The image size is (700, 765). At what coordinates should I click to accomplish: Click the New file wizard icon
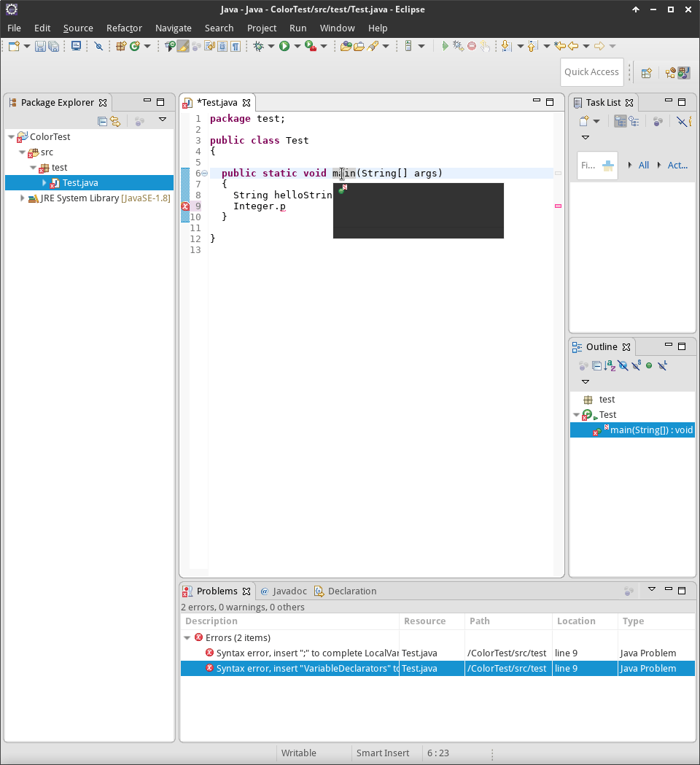14,47
